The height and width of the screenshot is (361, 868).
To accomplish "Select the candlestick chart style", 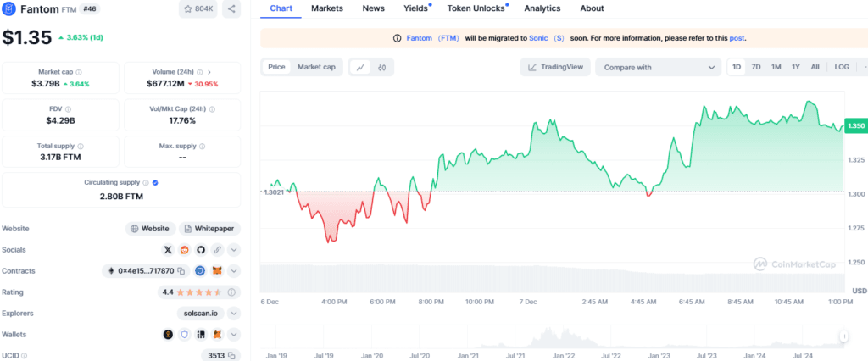I will [x=381, y=68].
